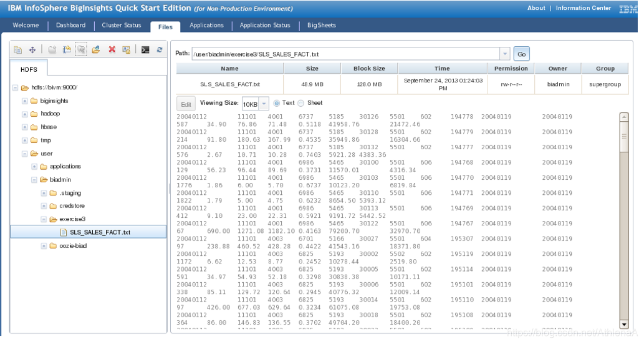644x344 pixels.
Task: Click the scrollbar up arrow in file viewer
Action: pyautogui.click(x=624, y=117)
